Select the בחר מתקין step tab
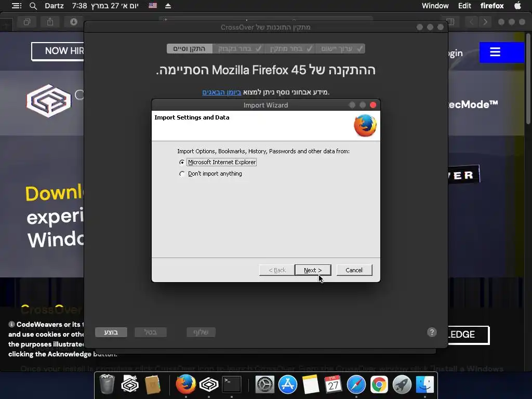Image resolution: width=532 pixels, height=399 pixels. coord(290,48)
